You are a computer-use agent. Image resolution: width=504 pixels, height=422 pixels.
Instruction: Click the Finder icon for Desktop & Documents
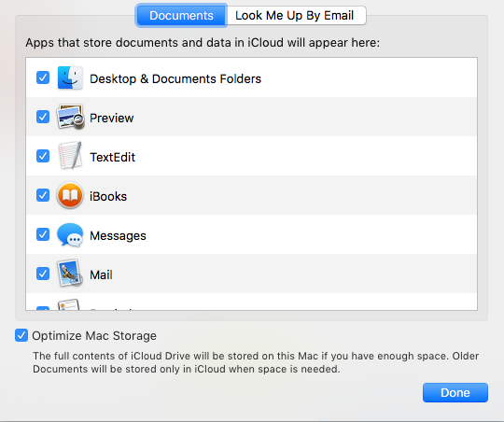70,77
